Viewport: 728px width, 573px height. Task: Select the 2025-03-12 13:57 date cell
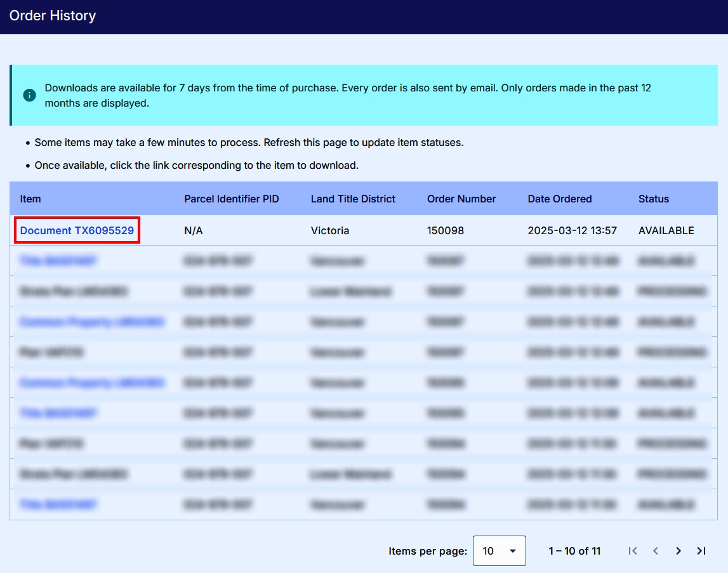coord(572,230)
